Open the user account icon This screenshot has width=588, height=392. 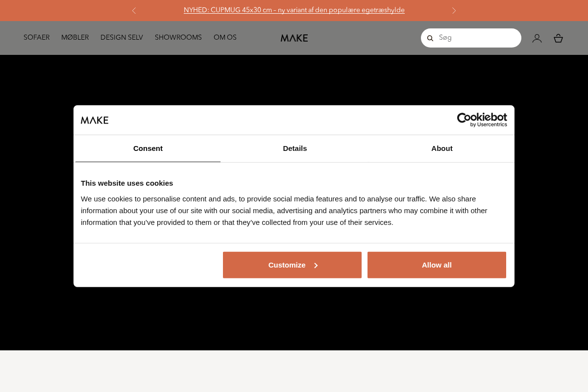click(x=537, y=38)
